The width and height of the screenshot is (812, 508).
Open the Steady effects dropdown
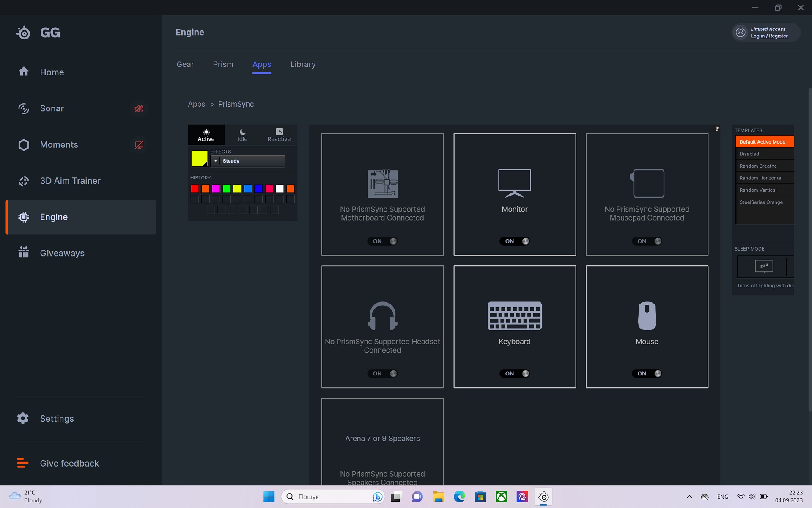pos(248,161)
